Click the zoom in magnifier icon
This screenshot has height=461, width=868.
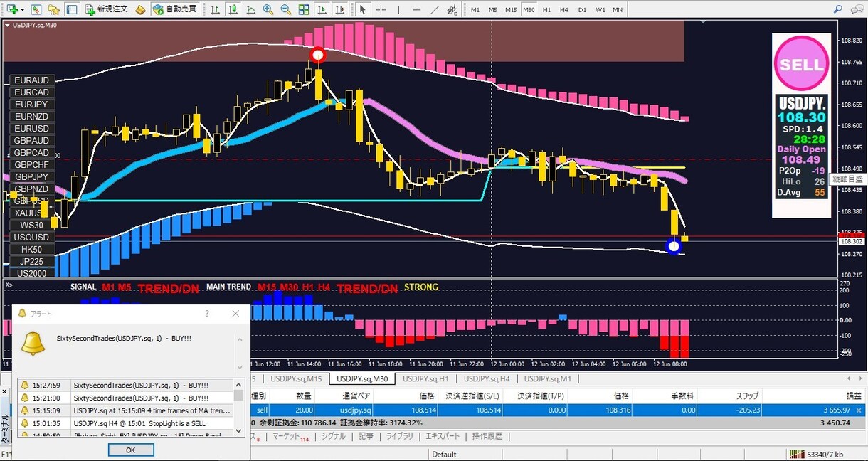point(268,10)
